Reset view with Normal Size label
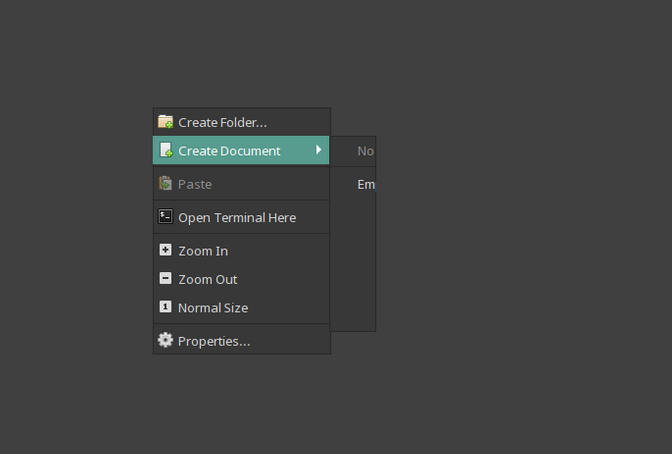 [x=213, y=308]
